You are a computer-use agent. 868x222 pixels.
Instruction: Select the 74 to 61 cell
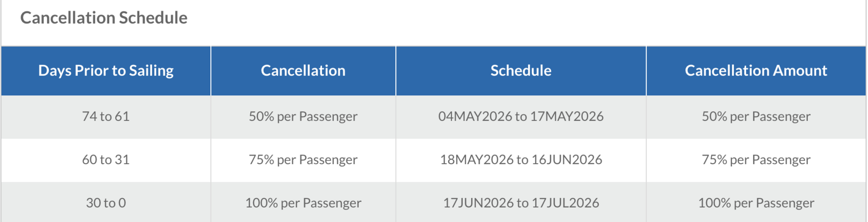coord(106,117)
